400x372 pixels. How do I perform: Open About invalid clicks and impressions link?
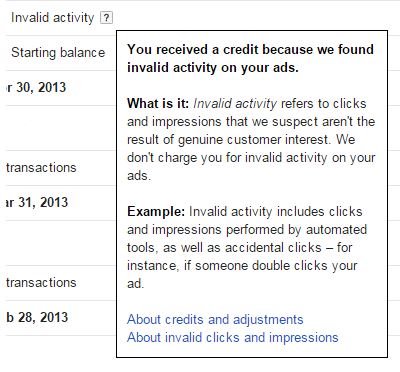pyautogui.click(x=233, y=337)
